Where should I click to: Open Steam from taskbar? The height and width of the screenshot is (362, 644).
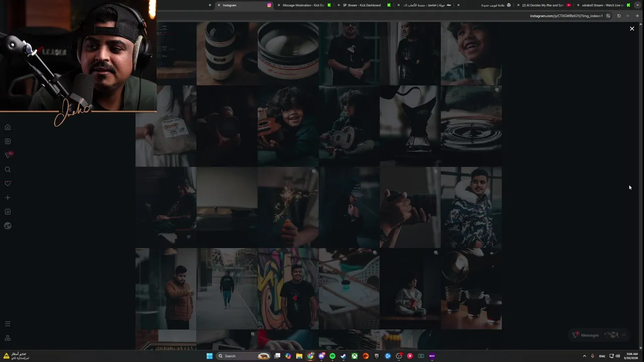344,356
